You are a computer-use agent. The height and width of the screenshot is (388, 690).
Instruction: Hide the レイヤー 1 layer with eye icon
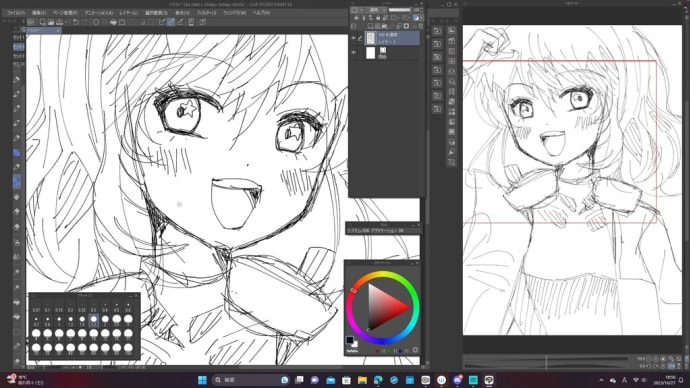pos(353,38)
